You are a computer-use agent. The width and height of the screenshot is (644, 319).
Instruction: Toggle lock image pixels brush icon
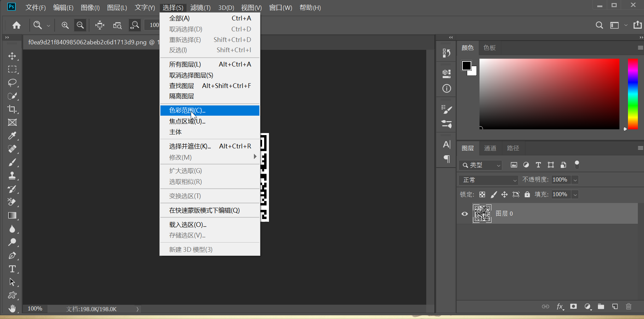(493, 194)
